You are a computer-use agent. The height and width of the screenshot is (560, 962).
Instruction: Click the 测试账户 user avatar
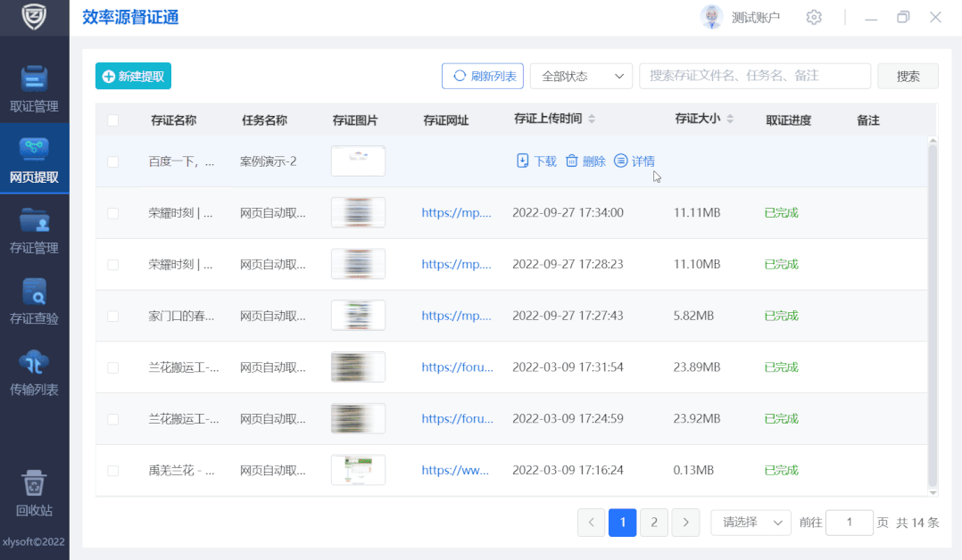point(712,17)
